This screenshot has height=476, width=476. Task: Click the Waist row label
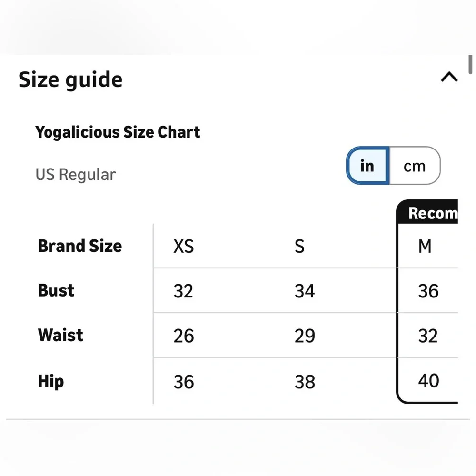(60, 335)
